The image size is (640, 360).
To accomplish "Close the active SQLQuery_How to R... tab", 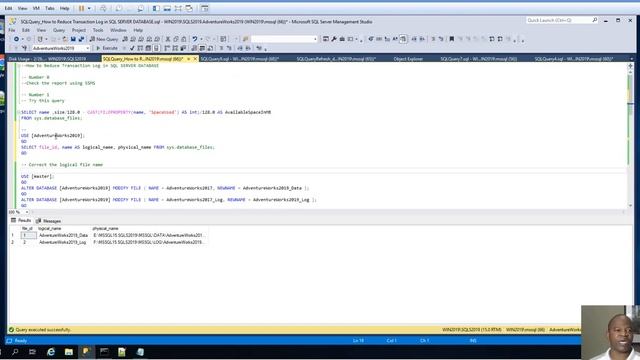I will point(195,59).
